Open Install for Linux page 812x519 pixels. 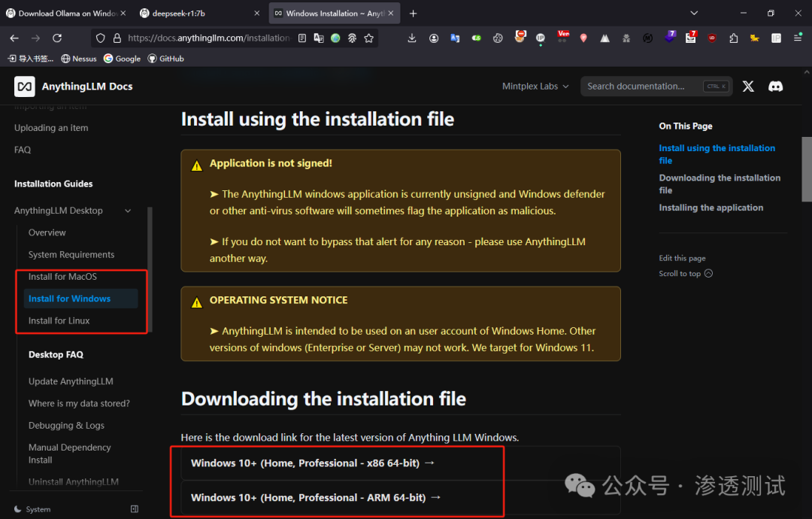pos(59,320)
